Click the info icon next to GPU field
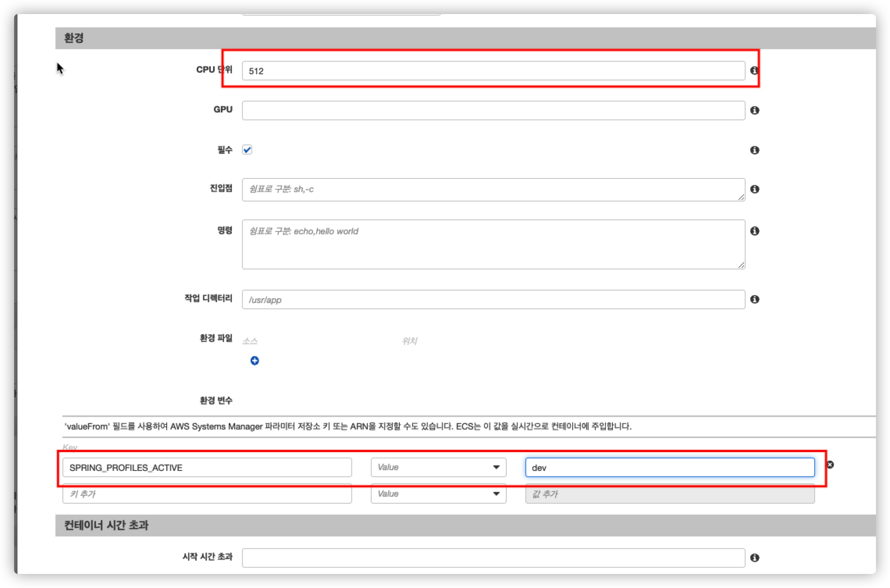The width and height of the screenshot is (890, 588). (x=755, y=110)
